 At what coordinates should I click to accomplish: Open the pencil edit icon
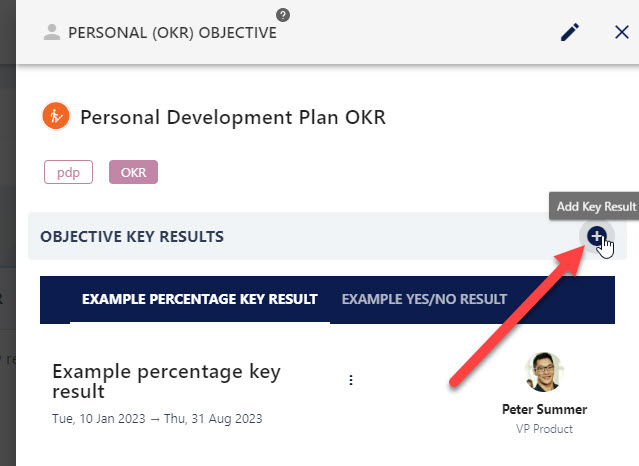(x=570, y=32)
